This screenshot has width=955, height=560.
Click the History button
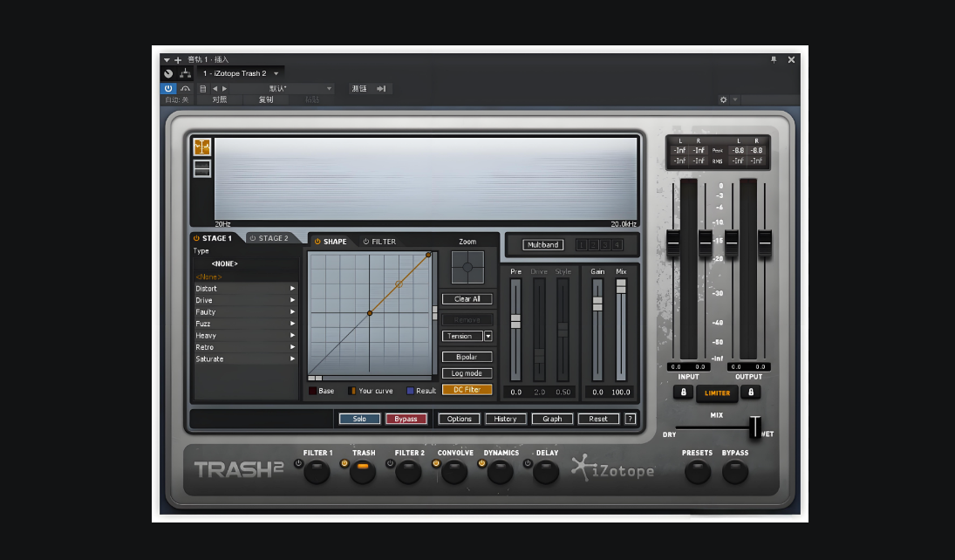(506, 419)
